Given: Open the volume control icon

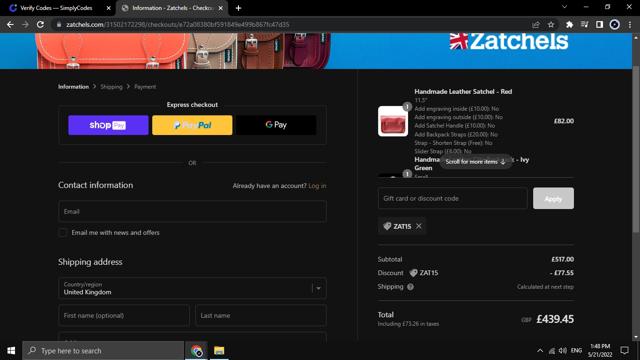Looking at the screenshot, I should (x=563, y=351).
